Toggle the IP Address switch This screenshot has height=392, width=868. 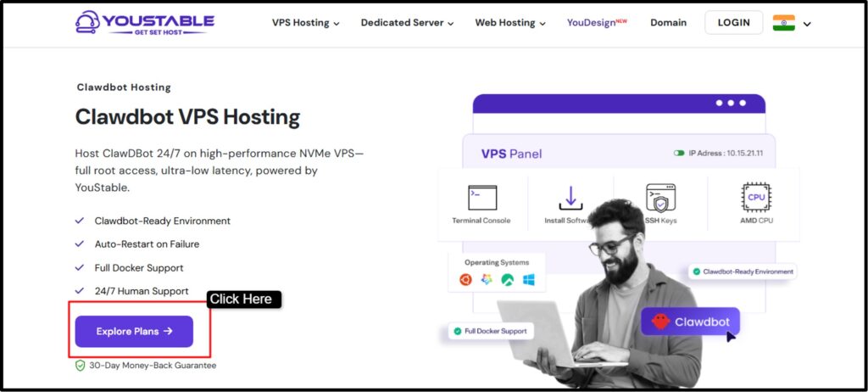pyautogui.click(x=679, y=153)
